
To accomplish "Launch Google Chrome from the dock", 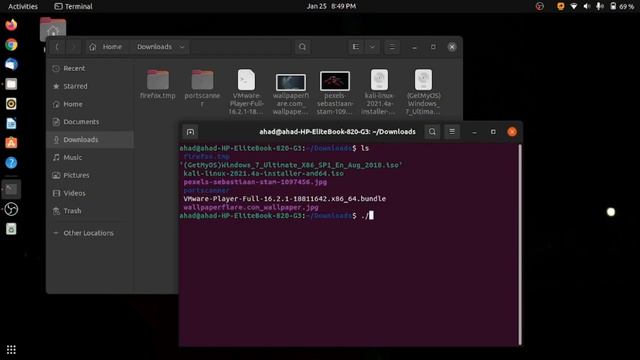I will [x=11, y=44].
